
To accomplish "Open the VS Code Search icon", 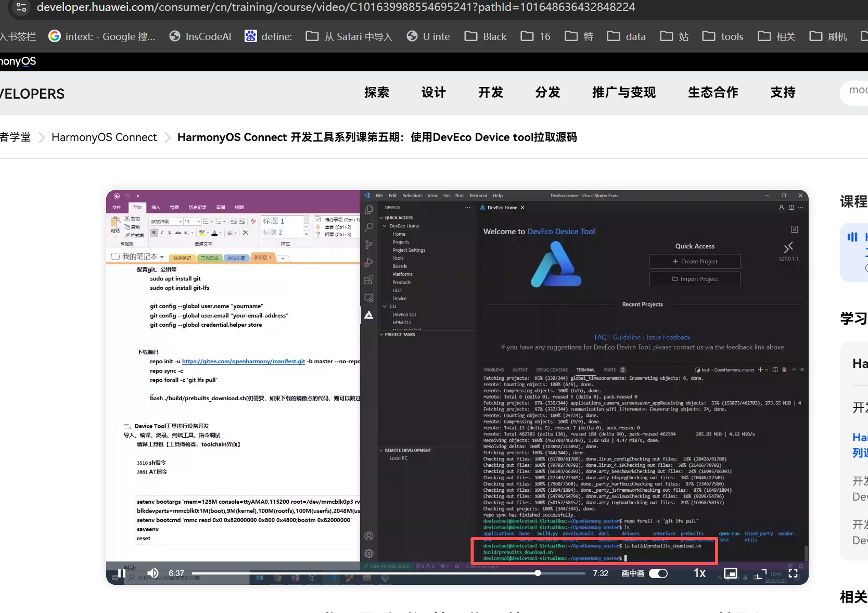I will click(369, 227).
